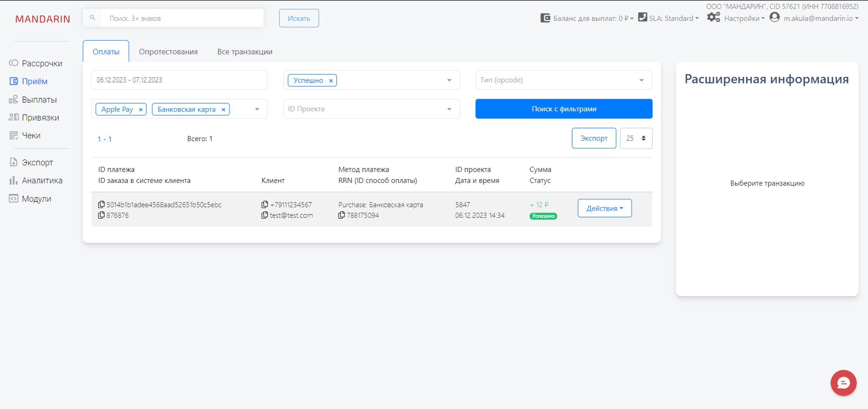The image size is (868, 409).
Task: Copy the RRN 788175094
Action: pyautogui.click(x=342, y=215)
